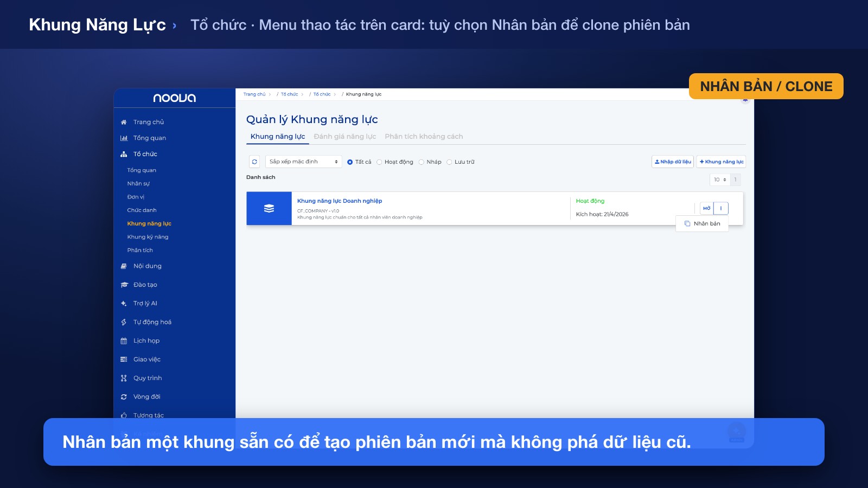Screen dimensions: 868x488
Task: Open Nhân sự sidebar sub-item
Action: (x=138, y=184)
